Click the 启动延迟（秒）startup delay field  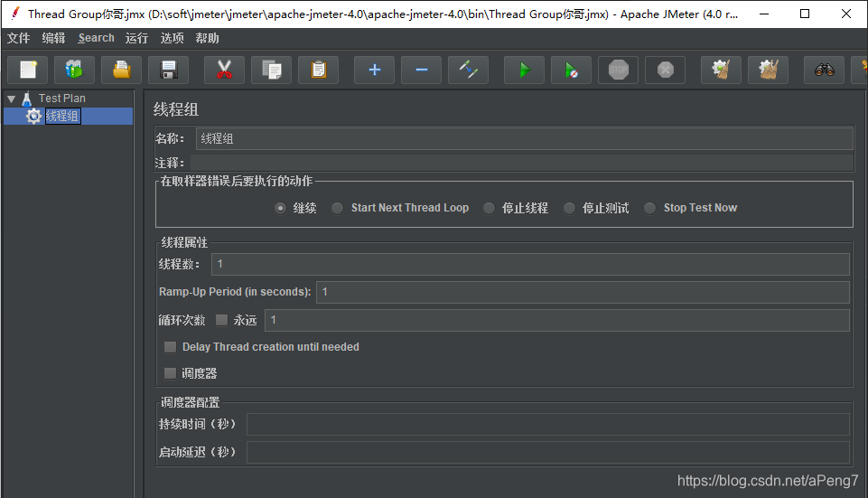tap(548, 453)
